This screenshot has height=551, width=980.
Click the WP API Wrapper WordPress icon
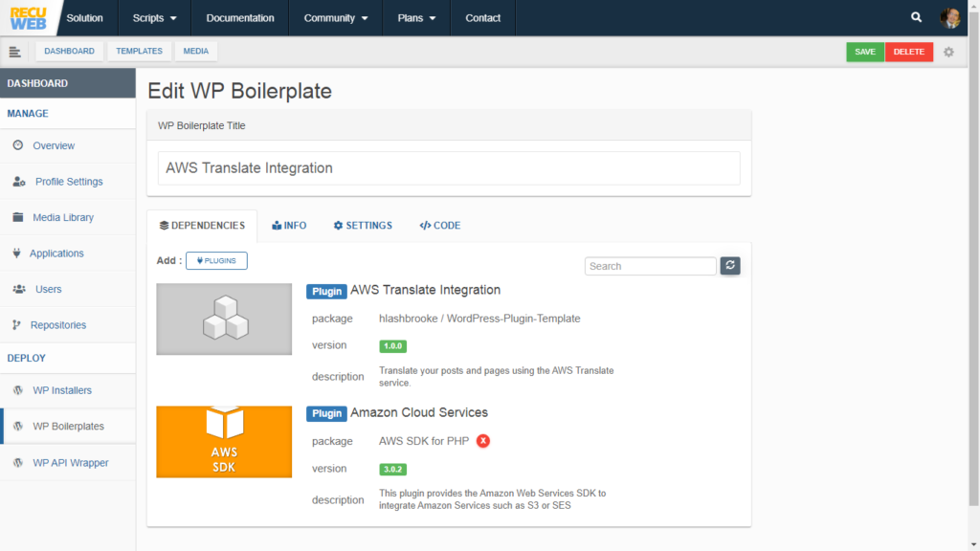[18, 462]
